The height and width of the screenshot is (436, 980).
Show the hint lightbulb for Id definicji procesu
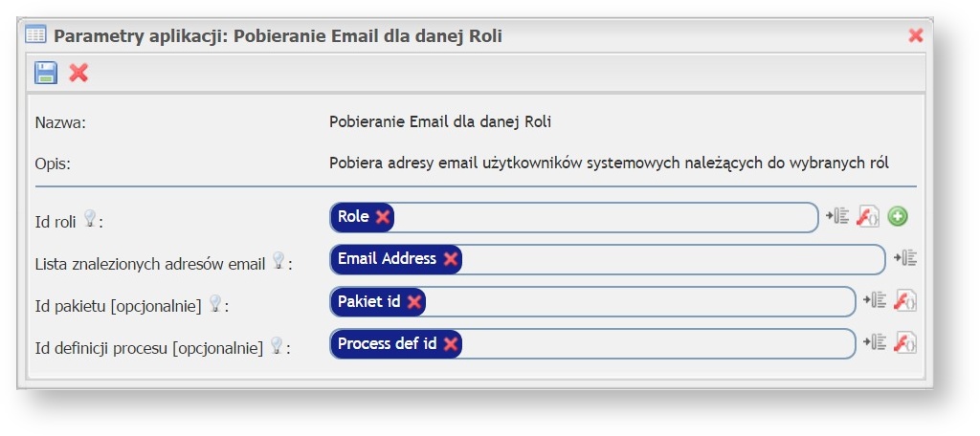[x=277, y=344]
